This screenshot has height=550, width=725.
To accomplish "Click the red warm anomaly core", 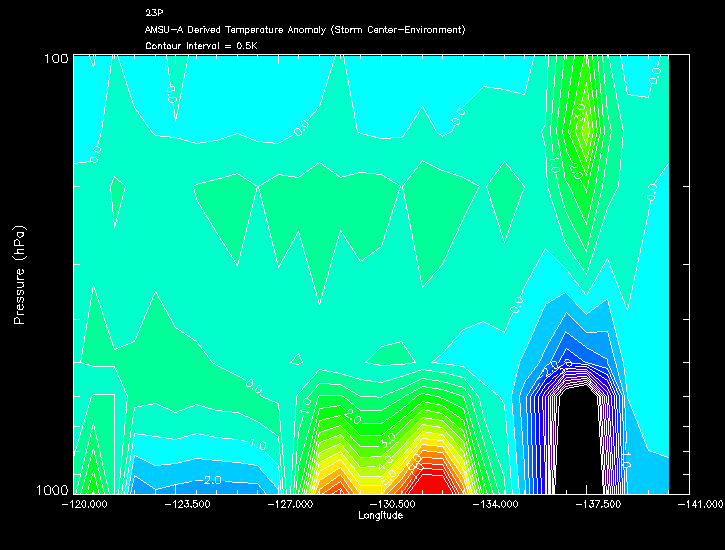I will pyautogui.click(x=429, y=482).
